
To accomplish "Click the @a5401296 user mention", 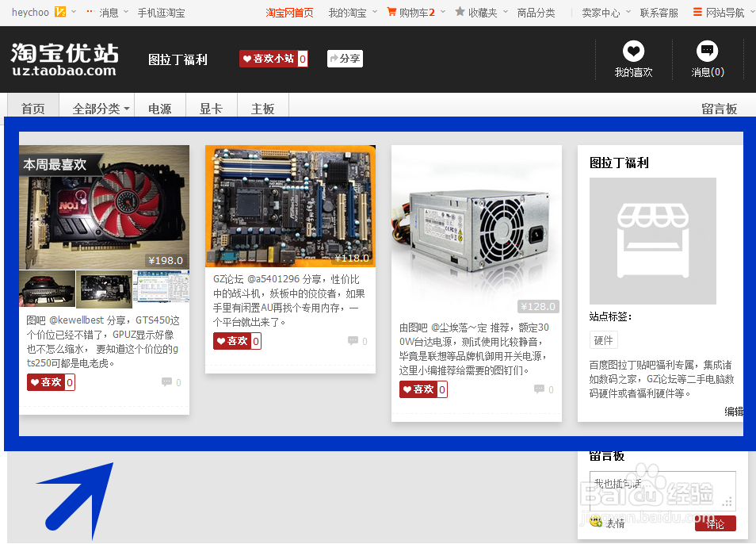I will click(273, 279).
